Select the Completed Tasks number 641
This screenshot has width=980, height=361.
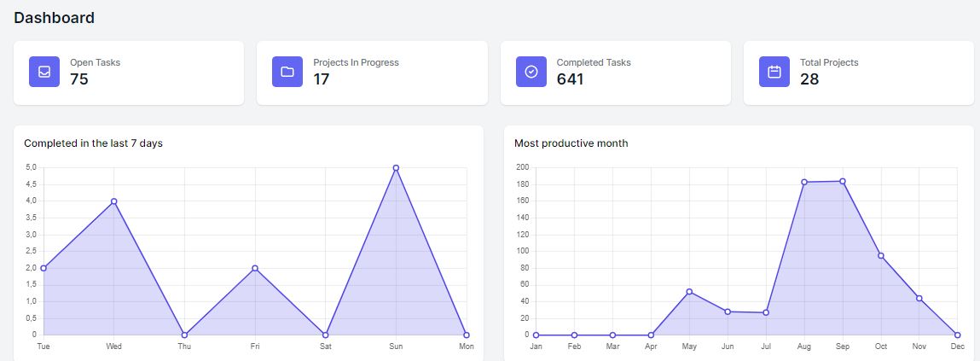coord(571,79)
